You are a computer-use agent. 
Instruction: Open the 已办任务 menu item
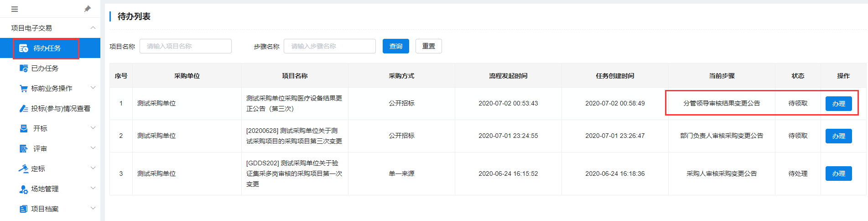[45, 68]
